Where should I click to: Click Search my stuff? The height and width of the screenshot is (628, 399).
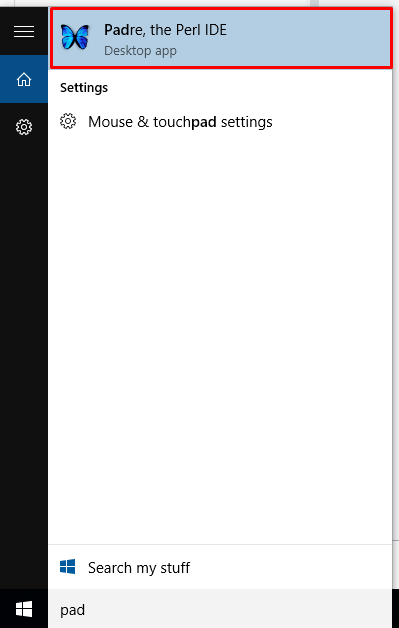(x=220, y=567)
